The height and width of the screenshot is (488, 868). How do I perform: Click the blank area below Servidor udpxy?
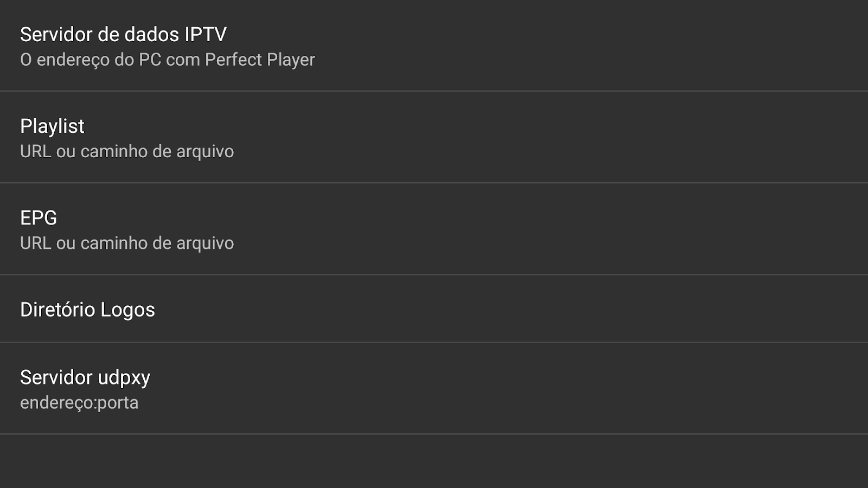point(434,461)
